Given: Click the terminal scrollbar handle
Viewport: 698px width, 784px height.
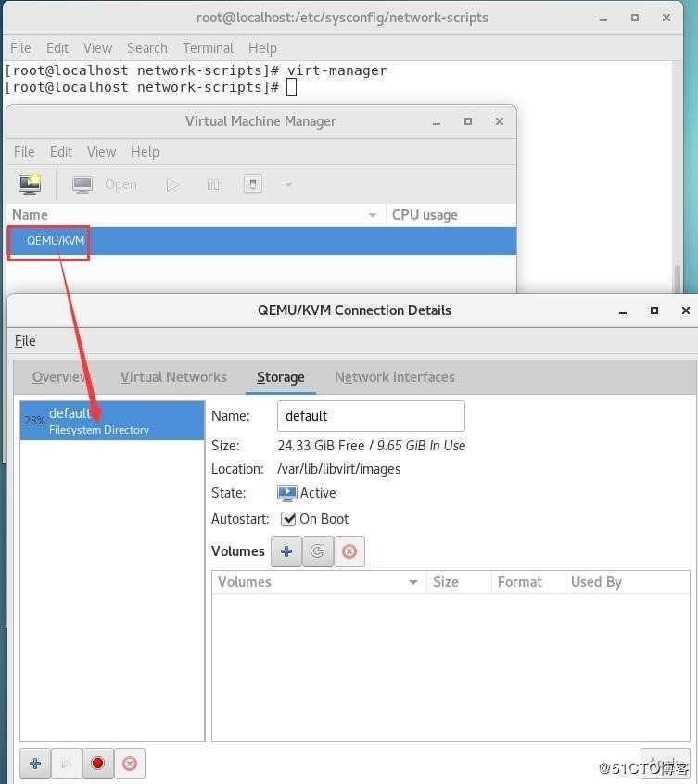Looking at the screenshot, I should pyautogui.click(x=678, y=279).
